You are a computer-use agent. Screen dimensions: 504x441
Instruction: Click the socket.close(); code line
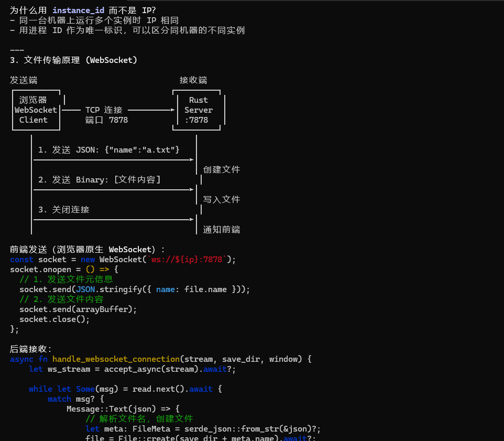(x=54, y=319)
